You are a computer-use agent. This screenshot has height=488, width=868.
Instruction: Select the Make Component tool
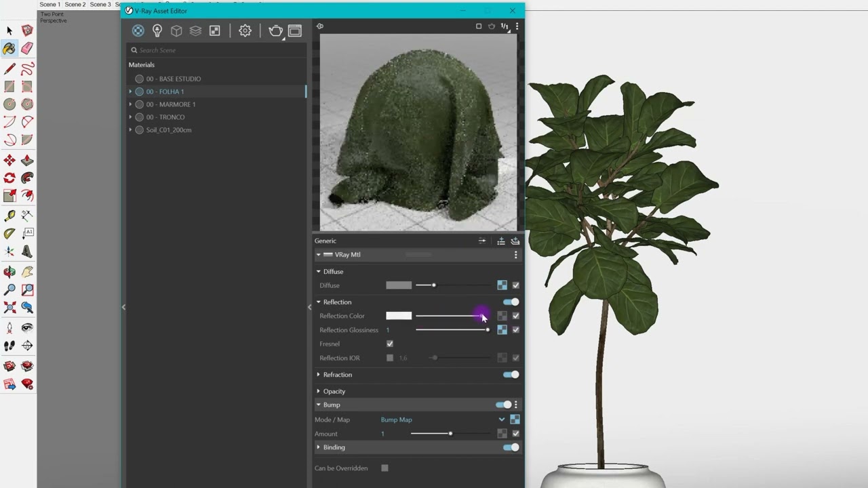point(27,30)
